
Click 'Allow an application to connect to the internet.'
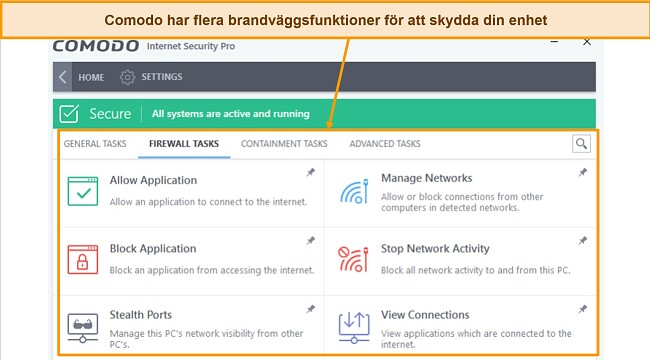tap(209, 202)
